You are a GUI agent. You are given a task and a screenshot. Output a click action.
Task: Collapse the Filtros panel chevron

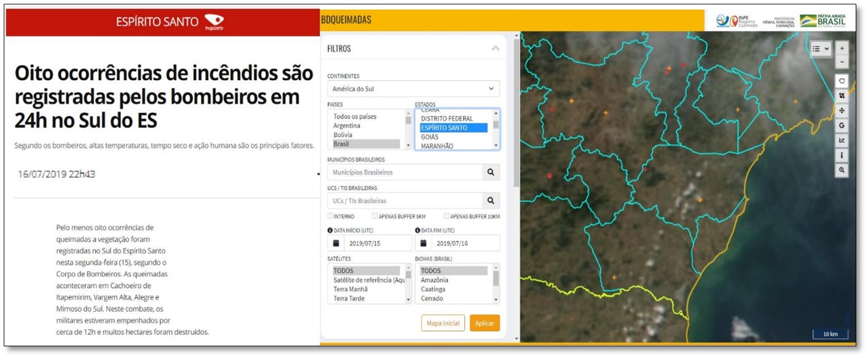point(495,48)
